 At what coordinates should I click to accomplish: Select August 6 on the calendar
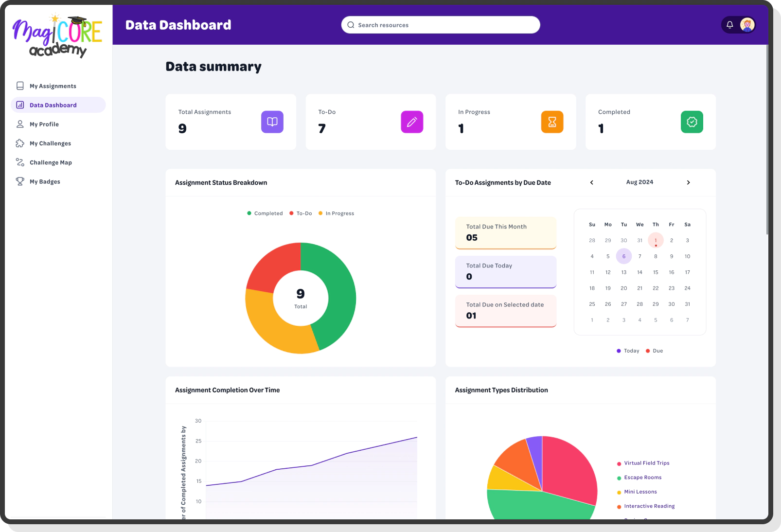click(624, 256)
